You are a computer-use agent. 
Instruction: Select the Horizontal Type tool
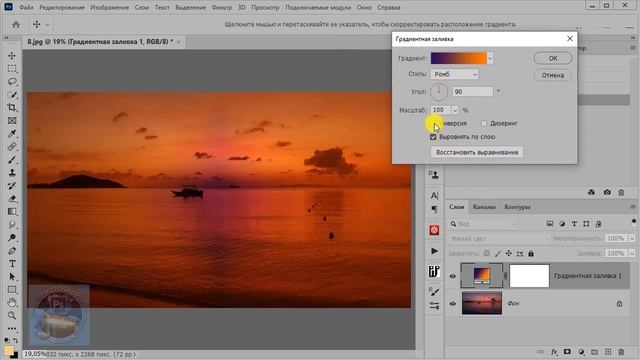pos(12,264)
